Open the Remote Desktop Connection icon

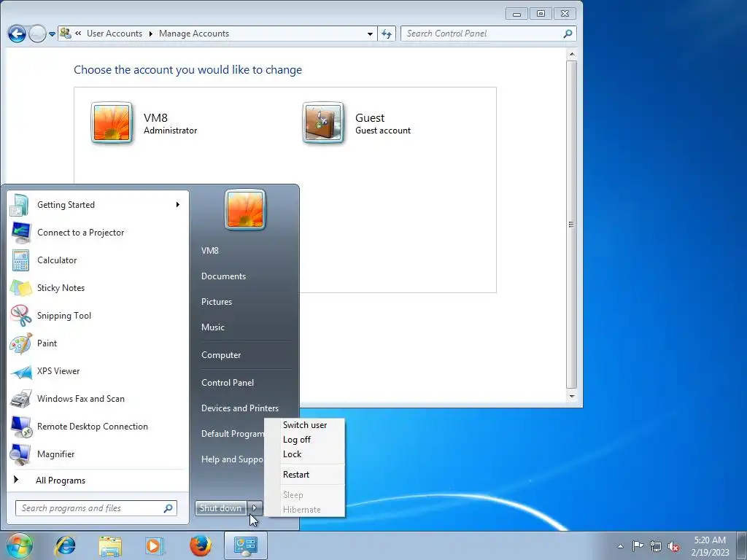(x=20, y=426)
